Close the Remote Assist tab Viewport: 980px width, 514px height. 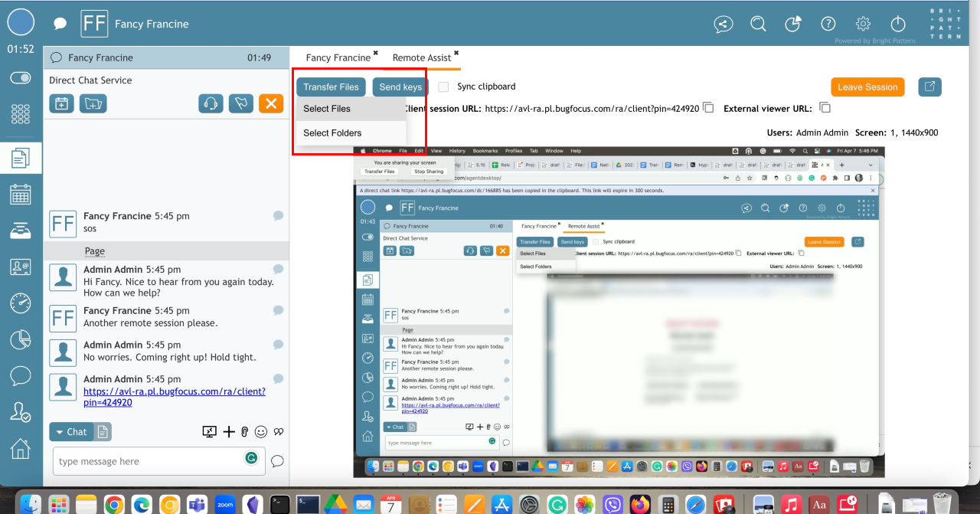click(x=456, y=53)
